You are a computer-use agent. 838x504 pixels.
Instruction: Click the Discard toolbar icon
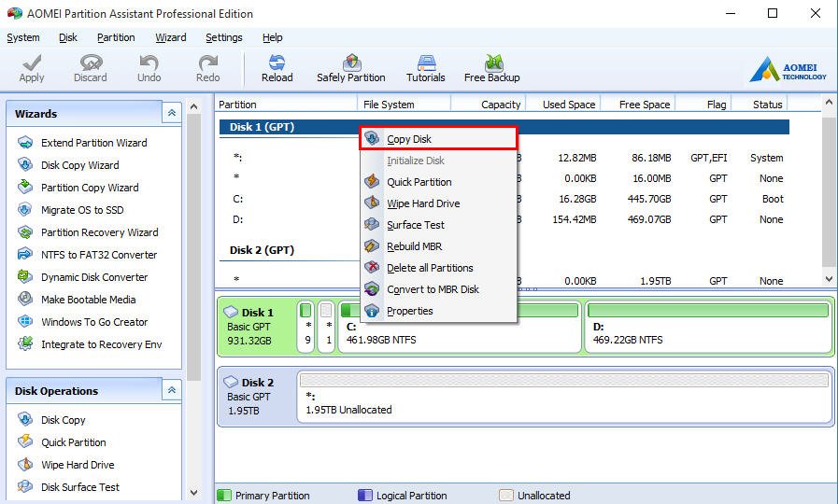[x=91, y=63]
